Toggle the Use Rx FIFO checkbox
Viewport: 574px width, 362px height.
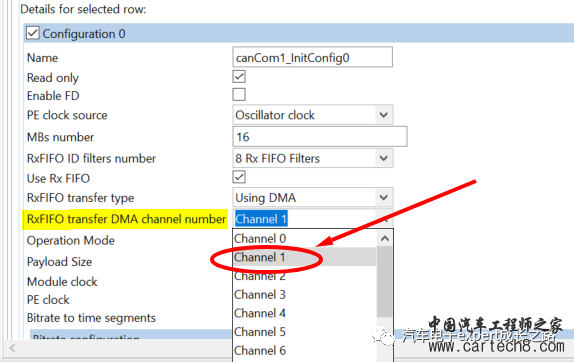click(x=239, y=177)
